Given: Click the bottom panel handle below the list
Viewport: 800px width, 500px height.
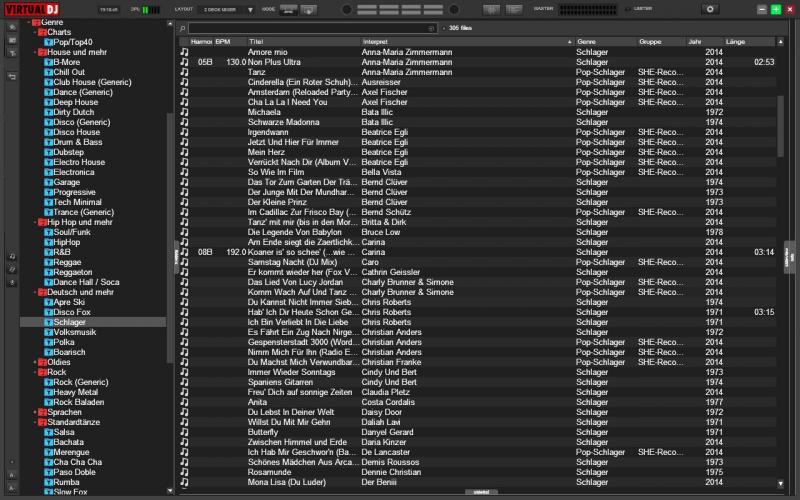Looking at the screenshot, I should pyautogui.click(x=481, y=492).
